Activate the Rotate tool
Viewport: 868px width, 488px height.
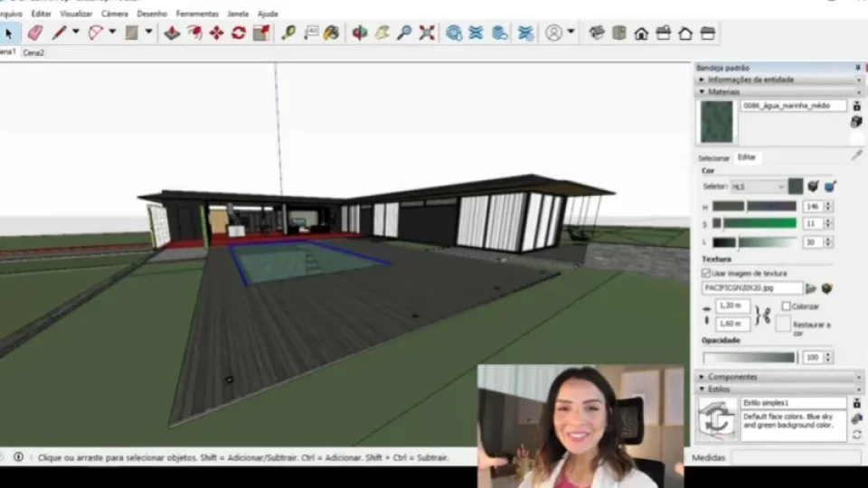[239, 33]
